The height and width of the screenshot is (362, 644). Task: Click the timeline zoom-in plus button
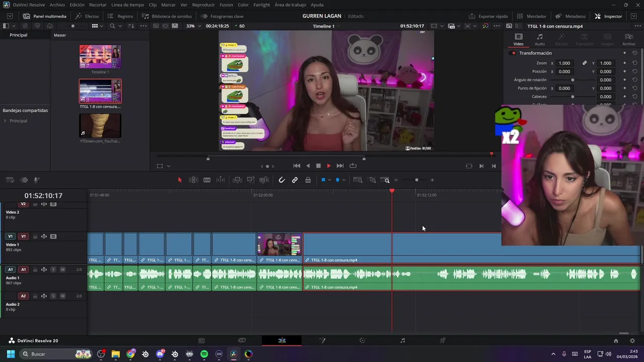point(432,180)
